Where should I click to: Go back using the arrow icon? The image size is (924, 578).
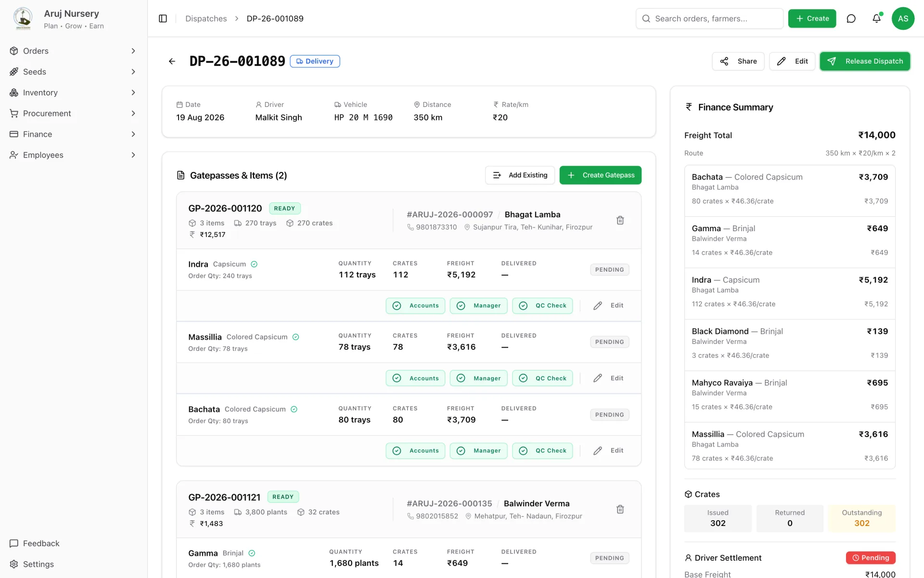point(172,61)
